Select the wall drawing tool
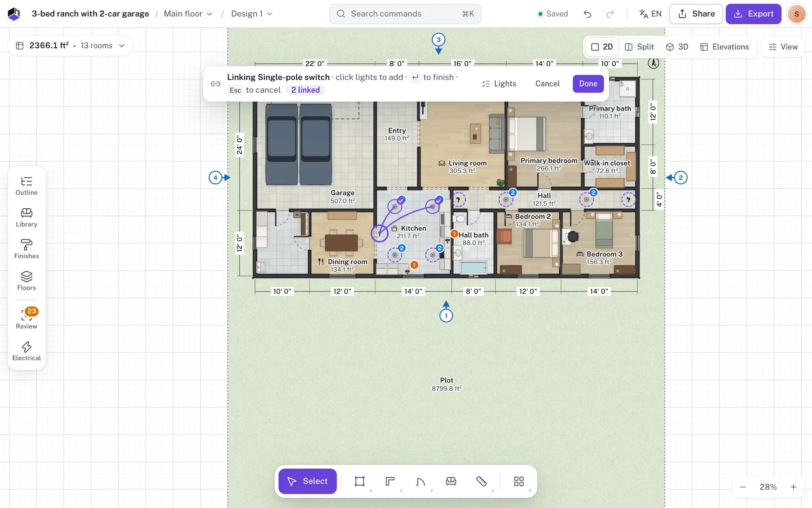This screenshot has width=812, height=508. pyautogui.click(x=390, y=481)
